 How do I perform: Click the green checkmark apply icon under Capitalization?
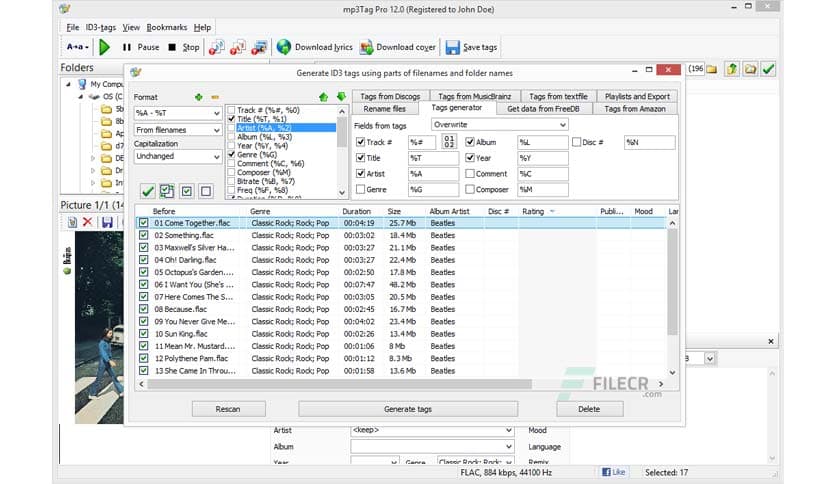click(148, 191)
